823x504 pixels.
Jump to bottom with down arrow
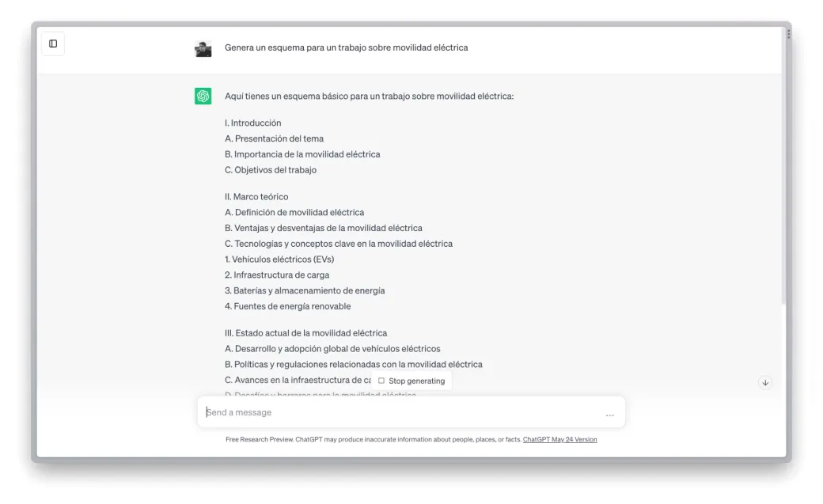tap(765, 383)
